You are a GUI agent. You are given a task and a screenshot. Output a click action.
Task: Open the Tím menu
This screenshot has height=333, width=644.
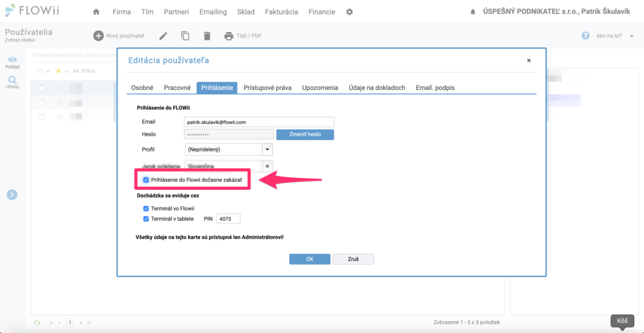[x=147, y=12]
